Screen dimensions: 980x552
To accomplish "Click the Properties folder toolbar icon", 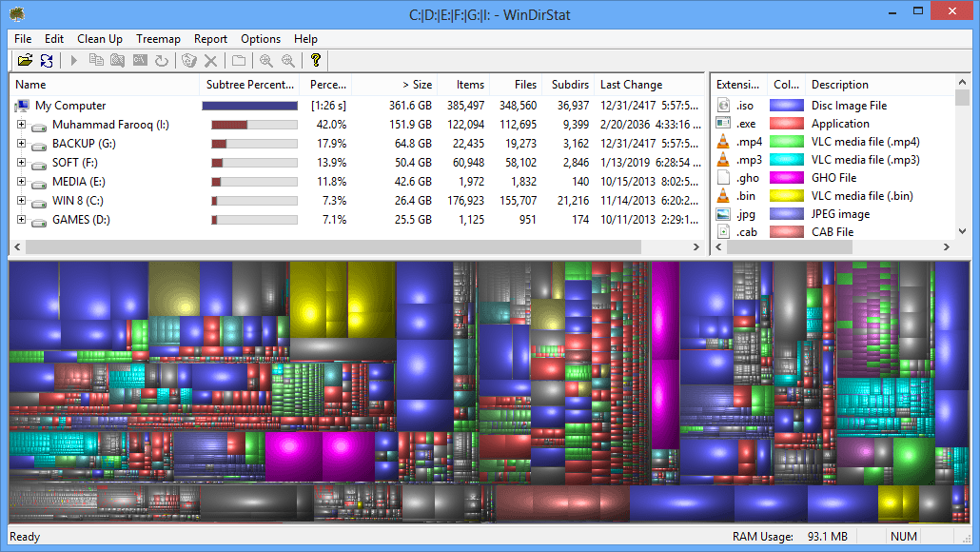I will coord(239,61).
